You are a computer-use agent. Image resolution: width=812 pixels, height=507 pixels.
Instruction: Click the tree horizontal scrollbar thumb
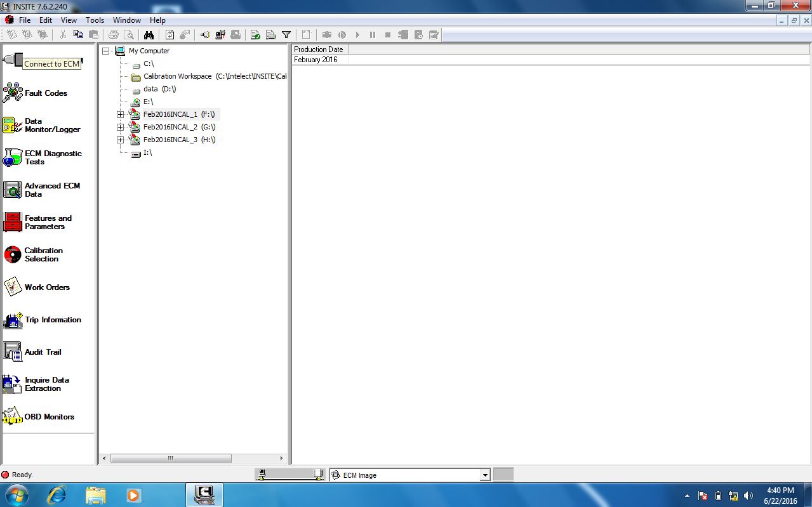[171, 458]
